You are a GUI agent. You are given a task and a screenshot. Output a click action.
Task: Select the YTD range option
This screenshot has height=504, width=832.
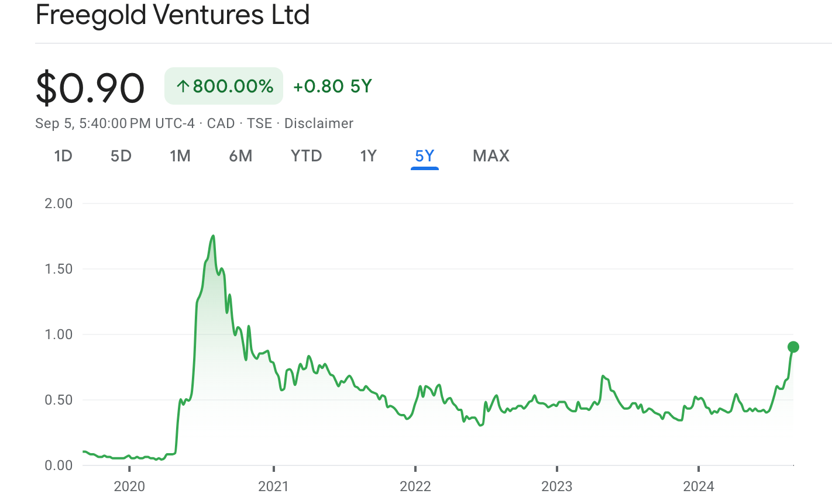coord(306,156)
